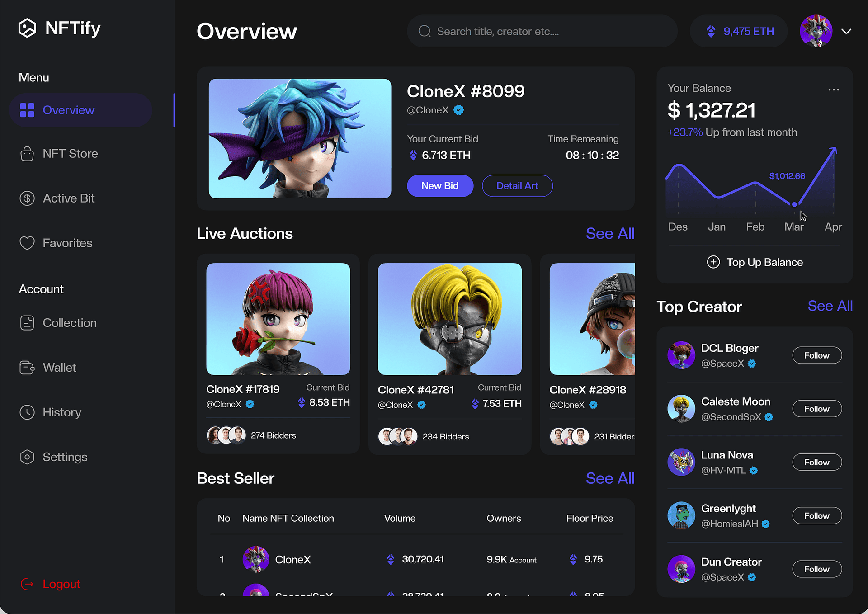The image size is (868, 614).
Task: Click the NFT Store bag icon
Action: pos(27,154)
